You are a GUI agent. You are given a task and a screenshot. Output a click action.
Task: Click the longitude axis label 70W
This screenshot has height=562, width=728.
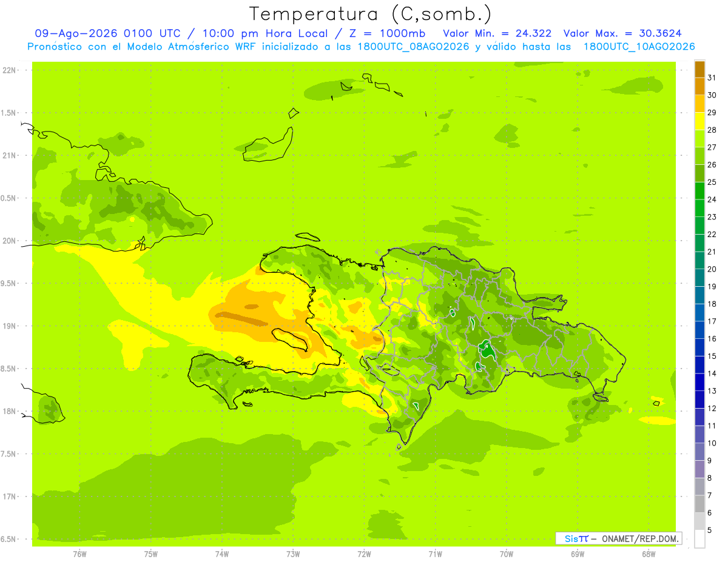point(507,554)
